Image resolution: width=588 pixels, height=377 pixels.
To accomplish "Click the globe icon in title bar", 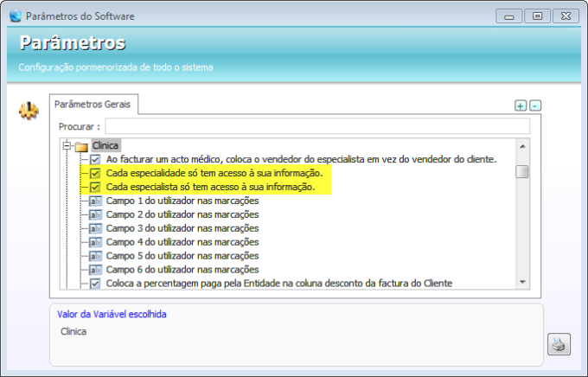I will pyautogui.click(x=16, y=16).
